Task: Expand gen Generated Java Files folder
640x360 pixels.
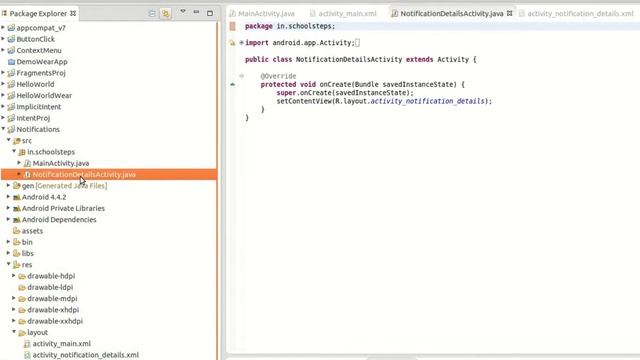Action: pos(9,185)
